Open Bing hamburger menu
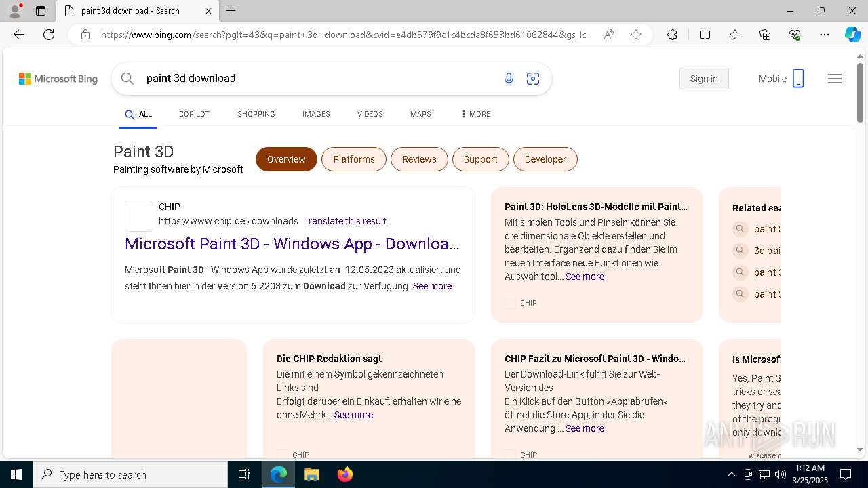The height and width of the screenshot is (488, 868). click(x=835, y=79)
